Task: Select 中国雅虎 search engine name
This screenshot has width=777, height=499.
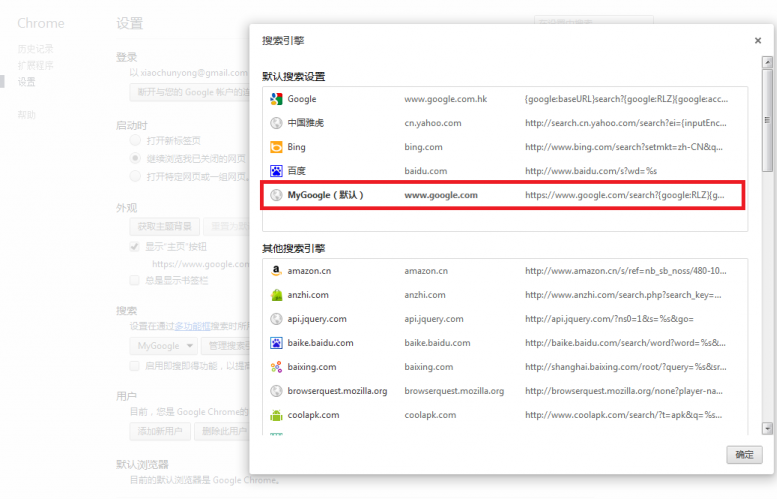Action: pos(306,123)
